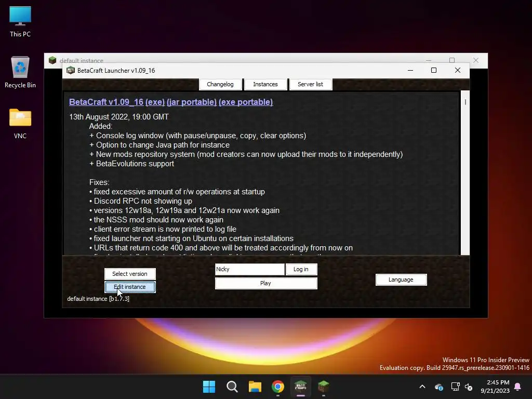Click the changelog vertical scrollbar
The width and height of the screenshot is (532, 399).
pyautogui.click(x=465, y=172)
